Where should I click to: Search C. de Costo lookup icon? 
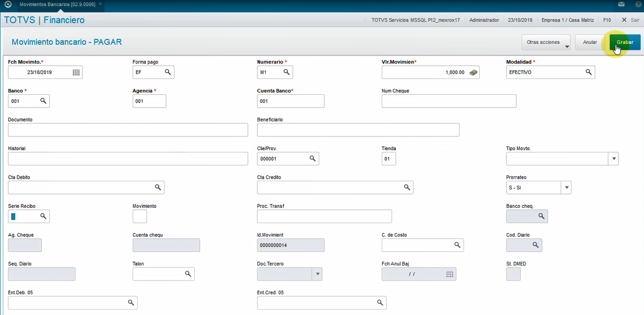457,245
